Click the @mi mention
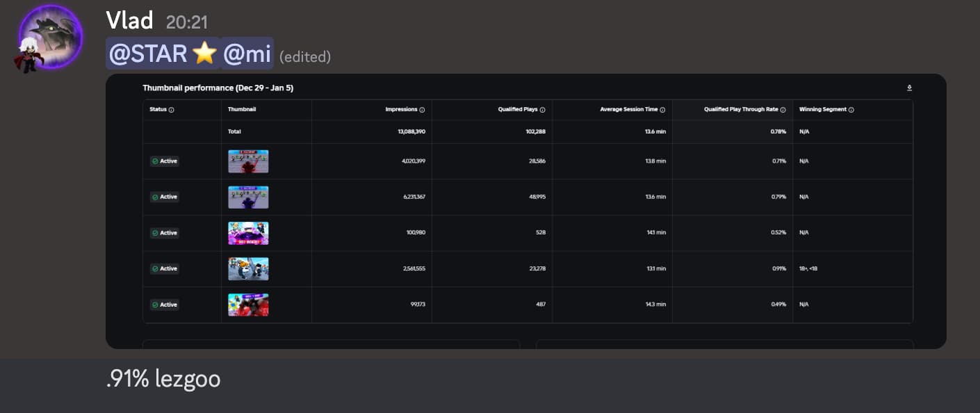 pos(247,54)
